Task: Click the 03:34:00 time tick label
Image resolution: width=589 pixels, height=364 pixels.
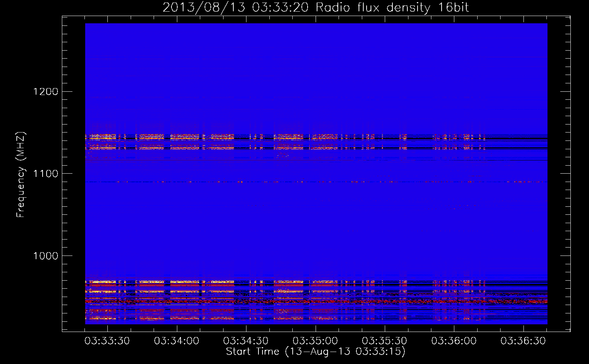Action: 177,341
